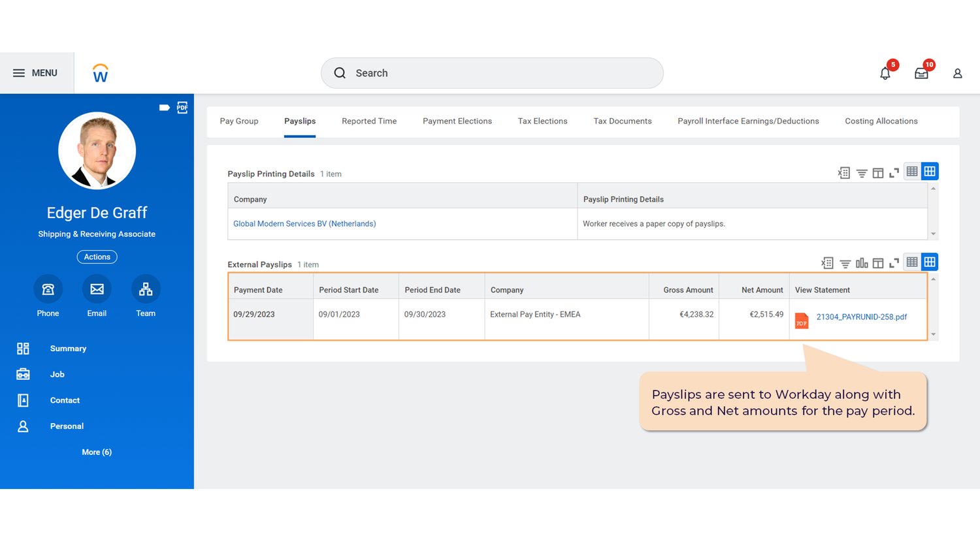Toggle column settings for External Payslips
980x551 pixels.
pyautogui.click(x=877, y=263)
